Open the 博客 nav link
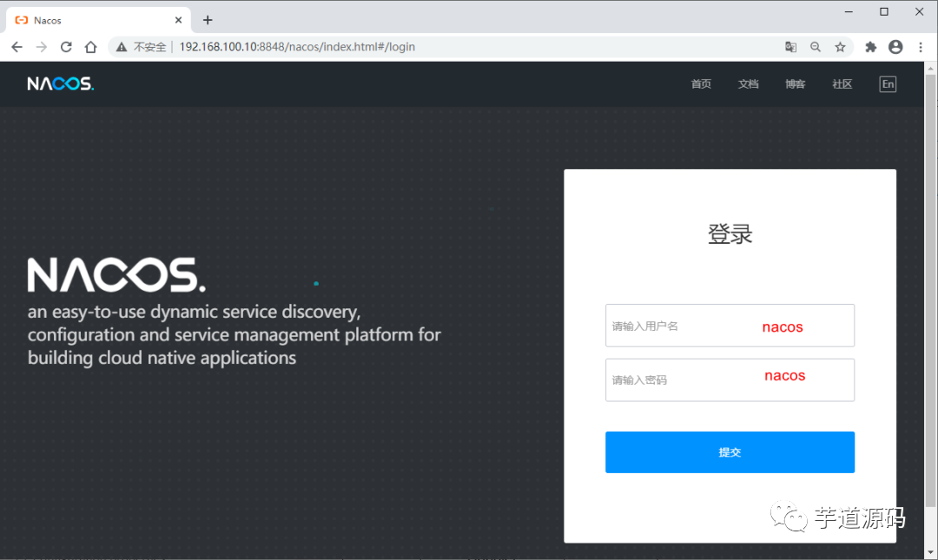 pyautogui.click(x=795, y=83)
